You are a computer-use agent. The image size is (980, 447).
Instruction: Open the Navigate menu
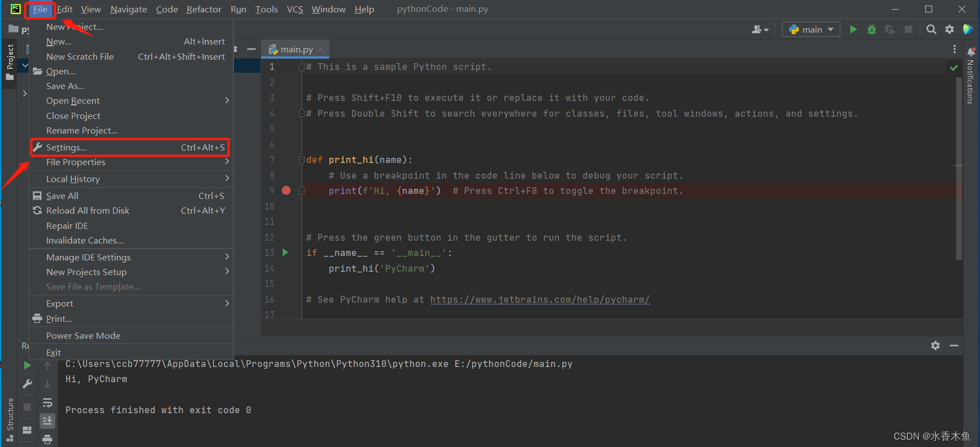pos(129,9)
